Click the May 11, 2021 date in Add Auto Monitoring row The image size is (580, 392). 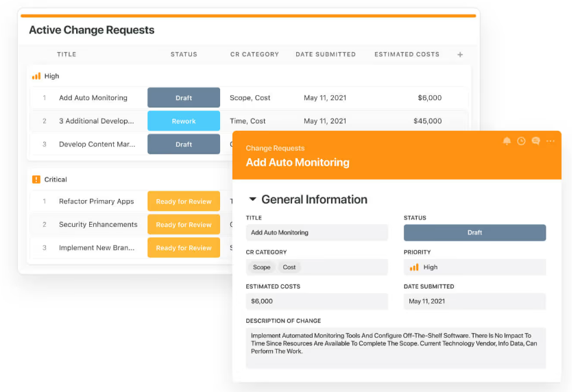pos(325,97)
